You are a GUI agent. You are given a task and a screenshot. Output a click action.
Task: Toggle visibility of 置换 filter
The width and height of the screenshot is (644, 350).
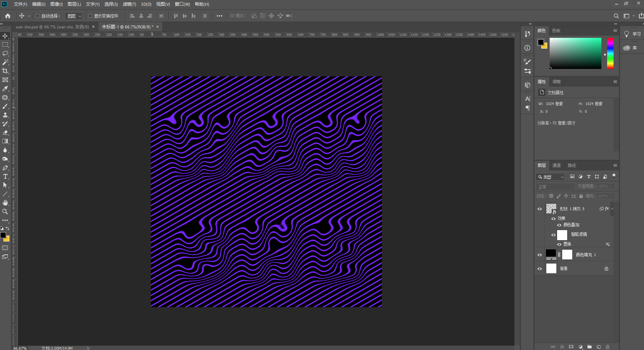pos(559,244)
